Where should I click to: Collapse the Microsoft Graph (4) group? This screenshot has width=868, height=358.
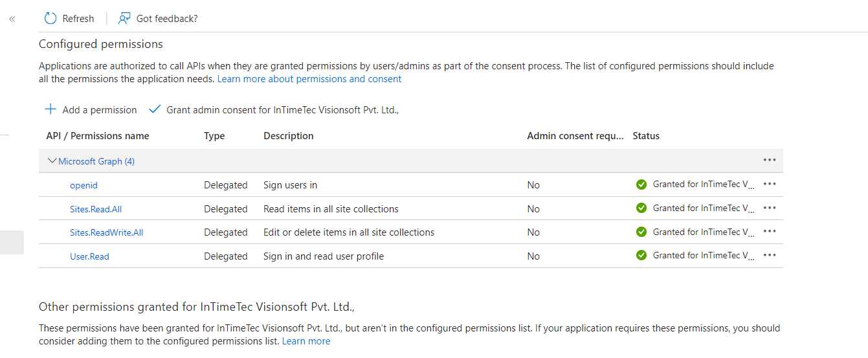52,161
